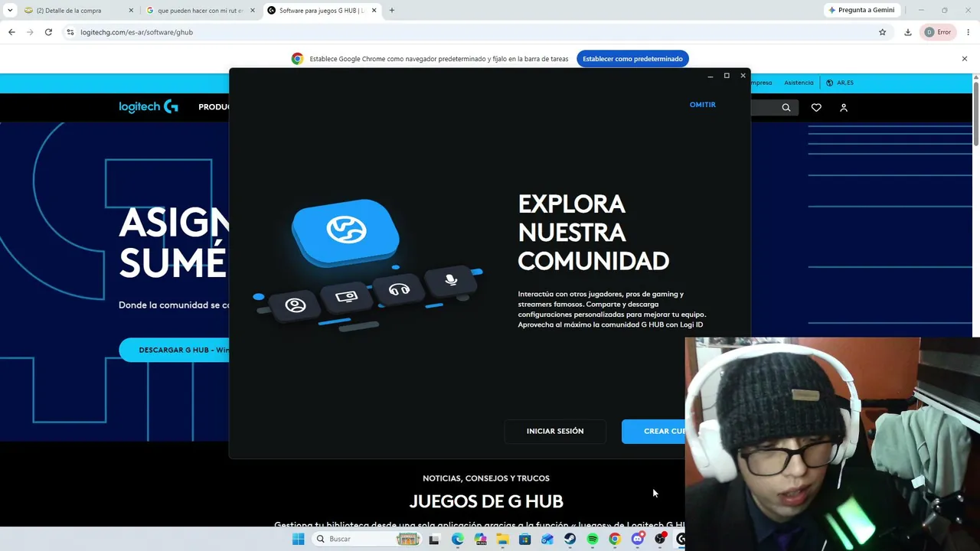Close the Google search results tab
980x551 pixels.
[253, 11]
